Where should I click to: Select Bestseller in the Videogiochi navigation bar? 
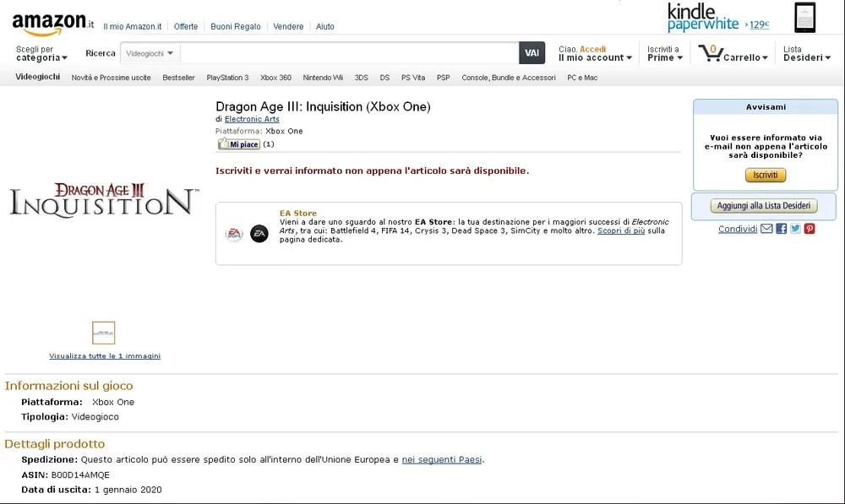click(178, 78)
